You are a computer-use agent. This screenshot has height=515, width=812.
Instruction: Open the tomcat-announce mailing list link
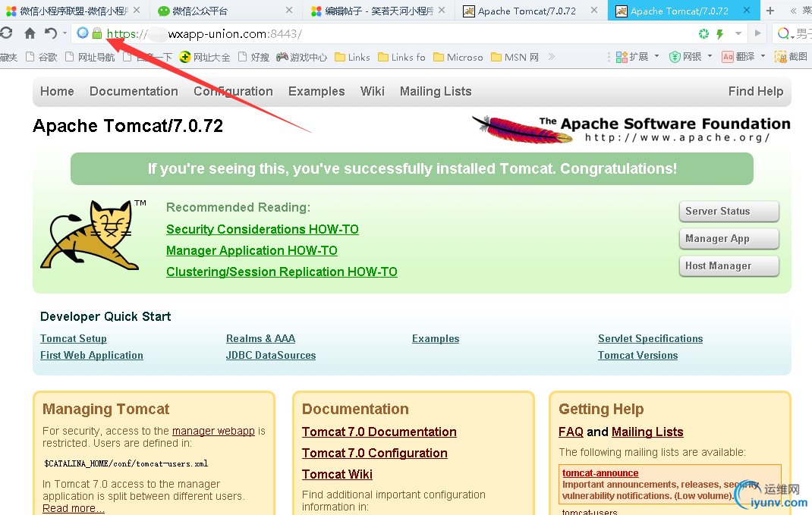(x=600, y=473)
